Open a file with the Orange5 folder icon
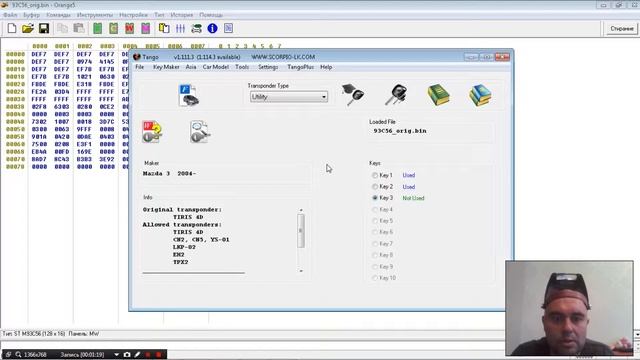This screenshot has height=360, width=640. click(28, 28)
